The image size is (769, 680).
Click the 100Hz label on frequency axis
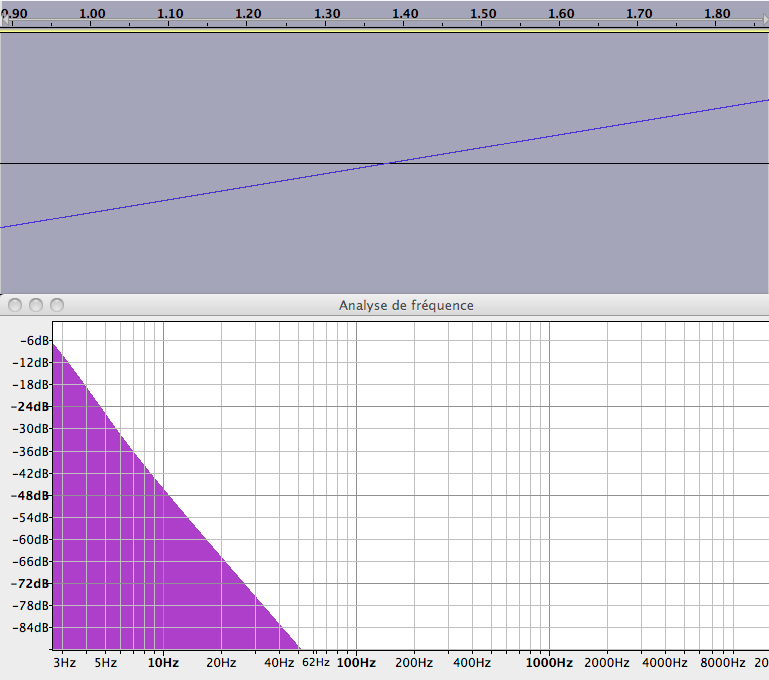tap(356, 663)
